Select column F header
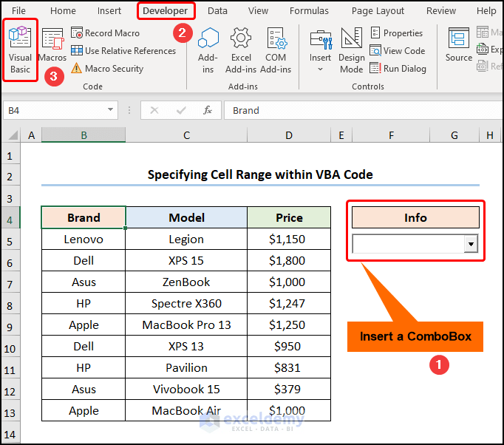The height and width of the screenshot is (445, 504). pyautogui.click(x=391, y=135)
